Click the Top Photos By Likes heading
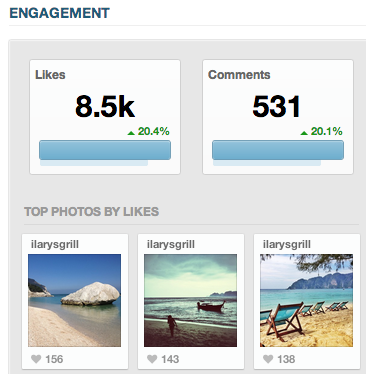The width and height of the screenshot is (366, 374). [x=91, y=212]
